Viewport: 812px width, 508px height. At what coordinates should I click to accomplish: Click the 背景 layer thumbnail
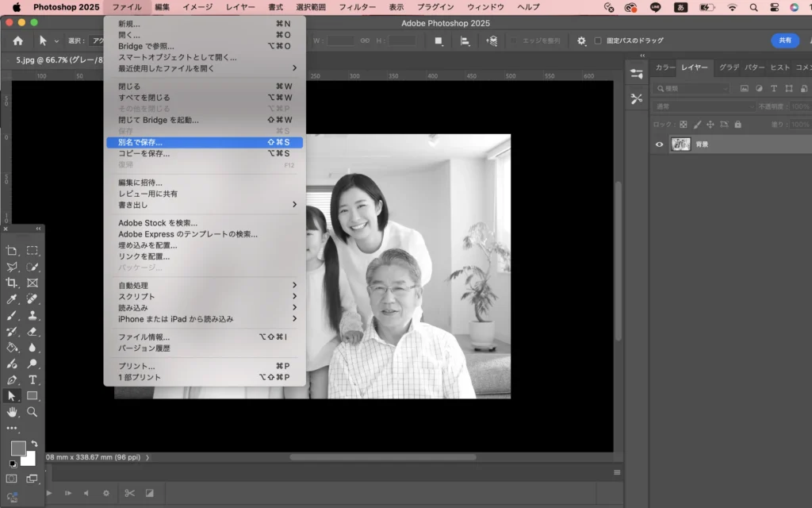tap(680, 144)
